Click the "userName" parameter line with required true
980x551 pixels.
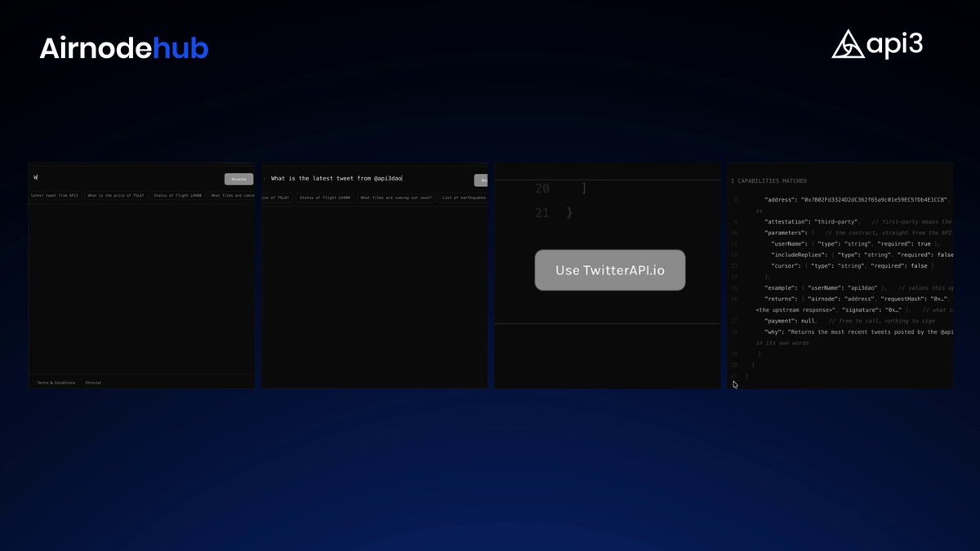point(856,244)
